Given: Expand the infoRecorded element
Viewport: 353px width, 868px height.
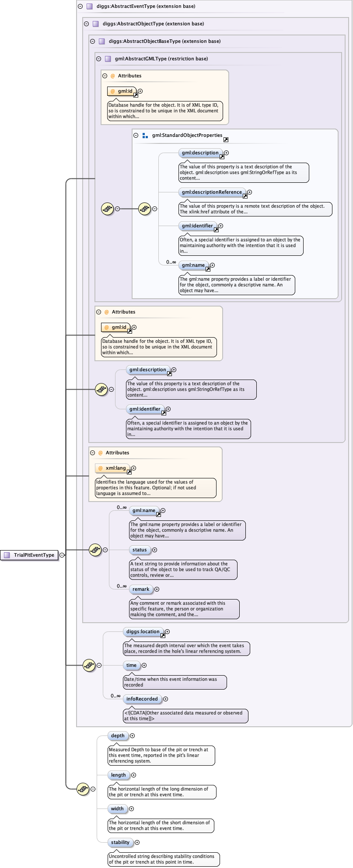Looking at the screenshot, I should pyautogui.click(x=165, y=699).
